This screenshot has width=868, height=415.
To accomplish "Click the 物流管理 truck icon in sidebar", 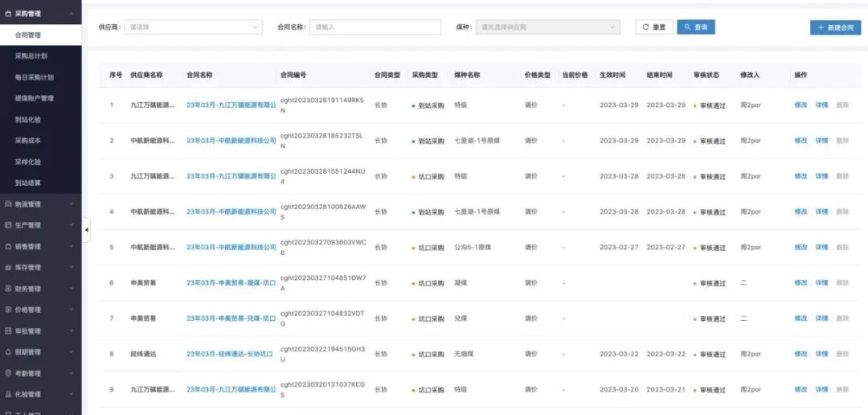I will pos(8,204).
